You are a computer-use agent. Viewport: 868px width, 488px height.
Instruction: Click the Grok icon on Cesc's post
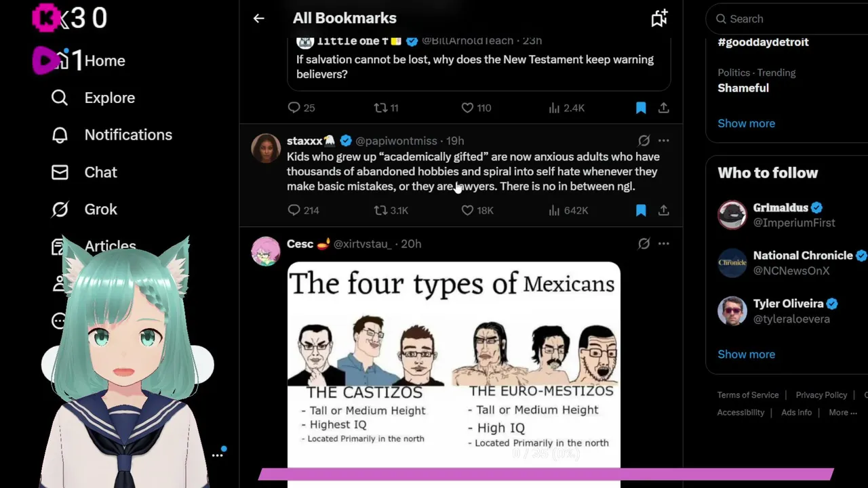pyautogui.click(x=644, y=243)
